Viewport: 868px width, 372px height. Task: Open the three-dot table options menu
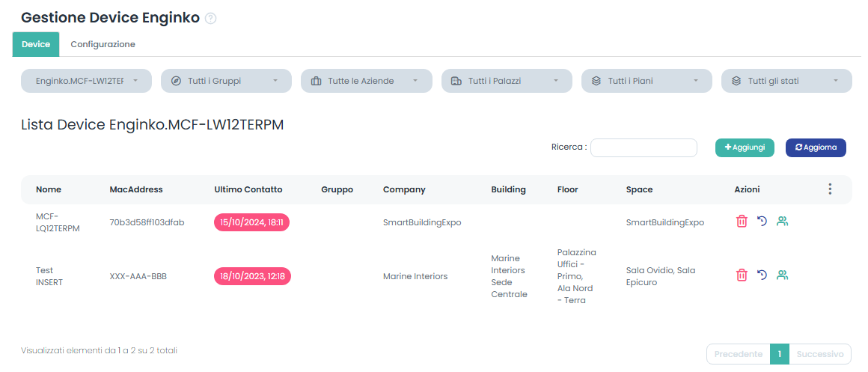click(x=830, y=189)
